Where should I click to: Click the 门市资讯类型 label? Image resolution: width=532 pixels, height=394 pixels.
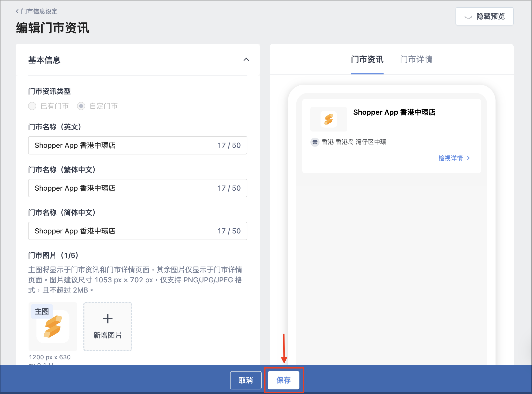pyautogui.click(x=49, y=91)
